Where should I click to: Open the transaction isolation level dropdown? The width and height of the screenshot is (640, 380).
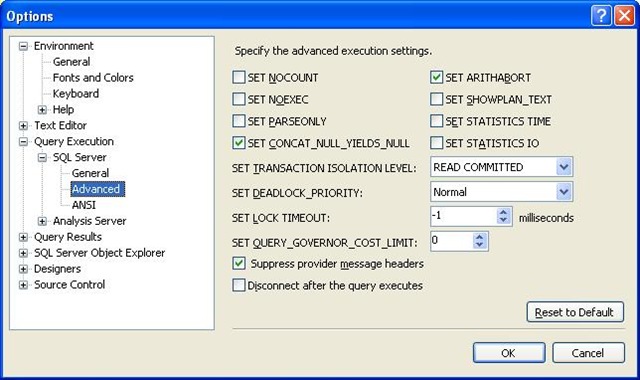564,167
